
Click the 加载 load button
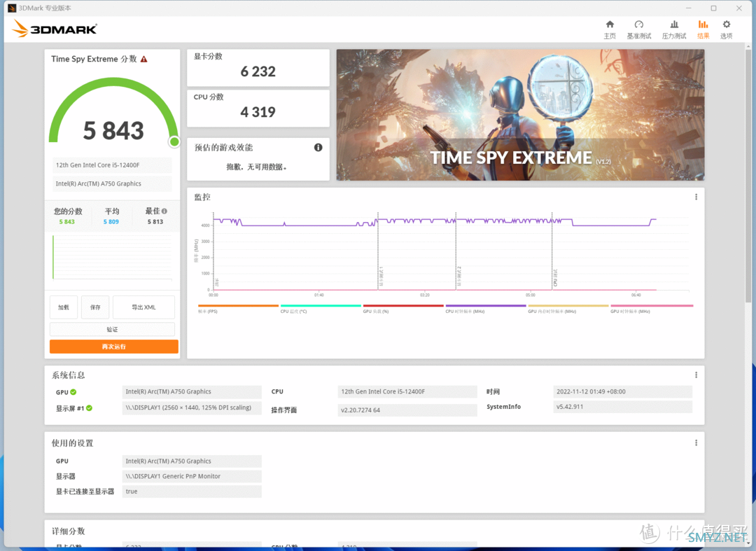pyautogui.click(x=64, y=307)
